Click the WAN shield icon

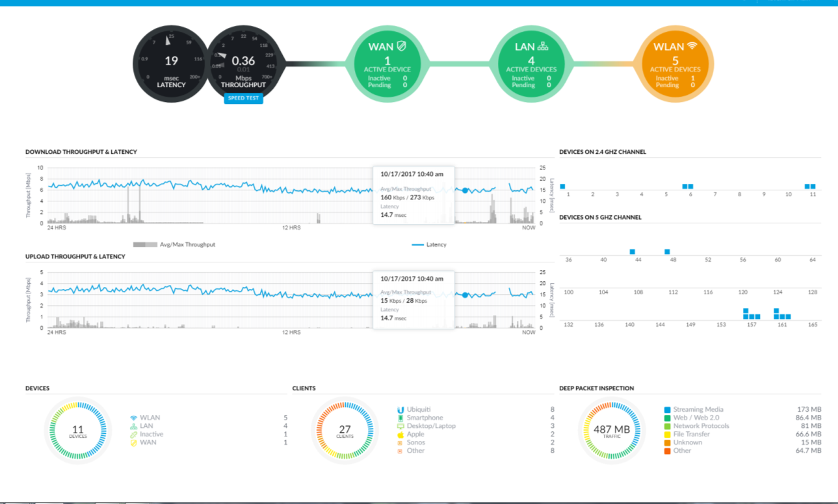pos(401,45)
